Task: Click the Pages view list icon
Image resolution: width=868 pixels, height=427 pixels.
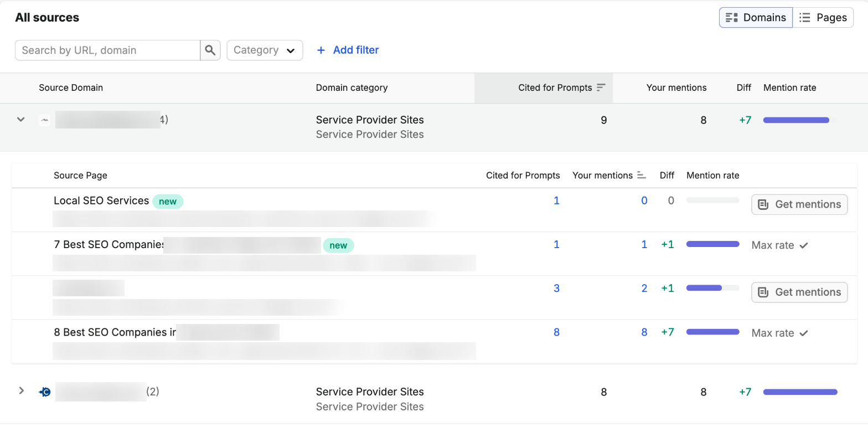Action: click(805, 18)
